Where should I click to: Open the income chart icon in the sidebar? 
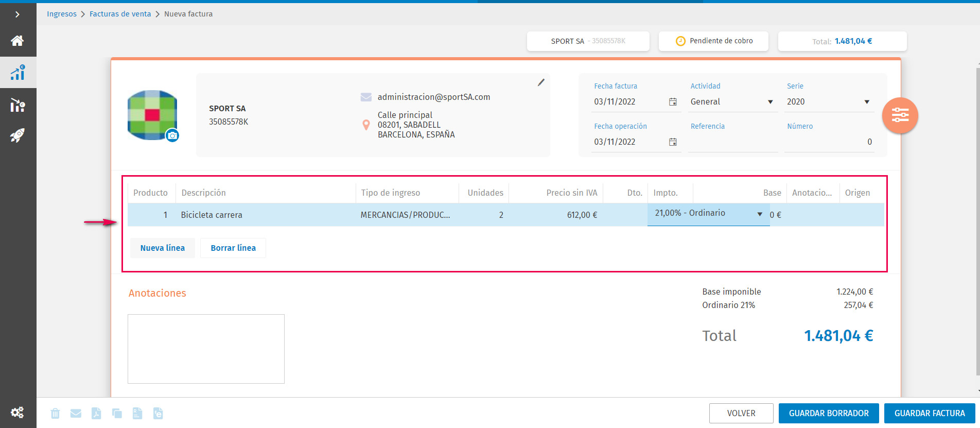point(17,73)
